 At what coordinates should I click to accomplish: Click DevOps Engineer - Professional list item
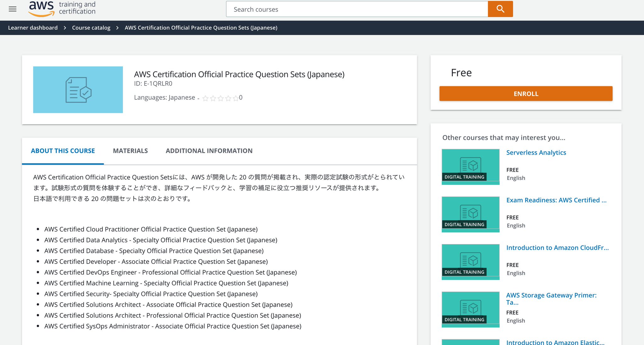point(170,272)
